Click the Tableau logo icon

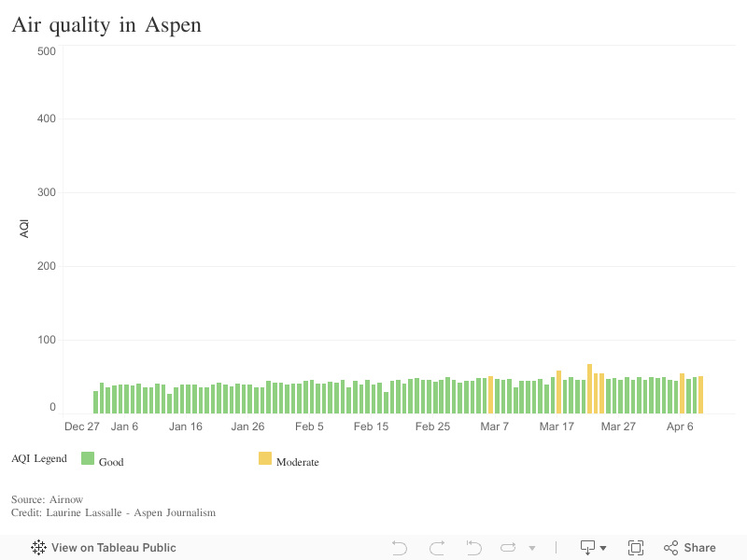(39, 548)
